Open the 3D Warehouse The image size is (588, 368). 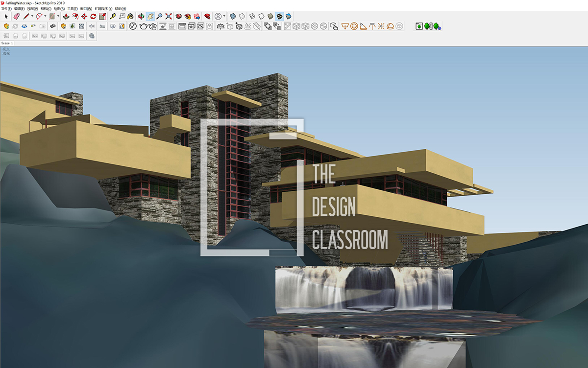coord(179,16)
